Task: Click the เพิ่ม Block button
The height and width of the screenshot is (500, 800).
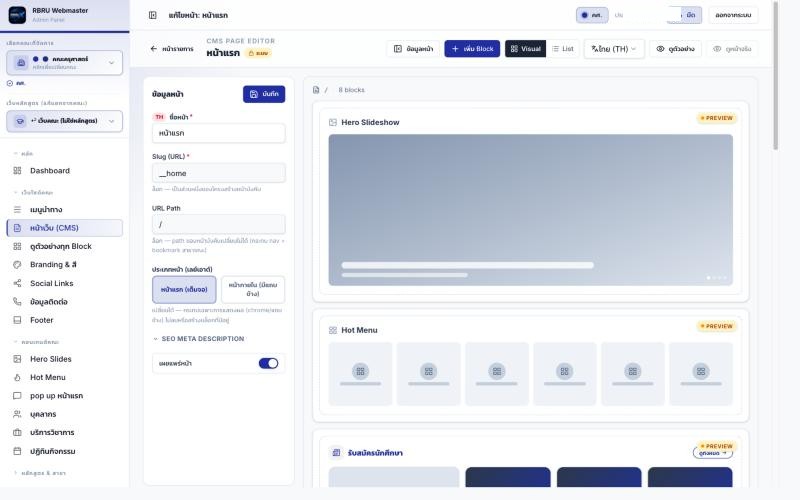Action: point(472,48)
